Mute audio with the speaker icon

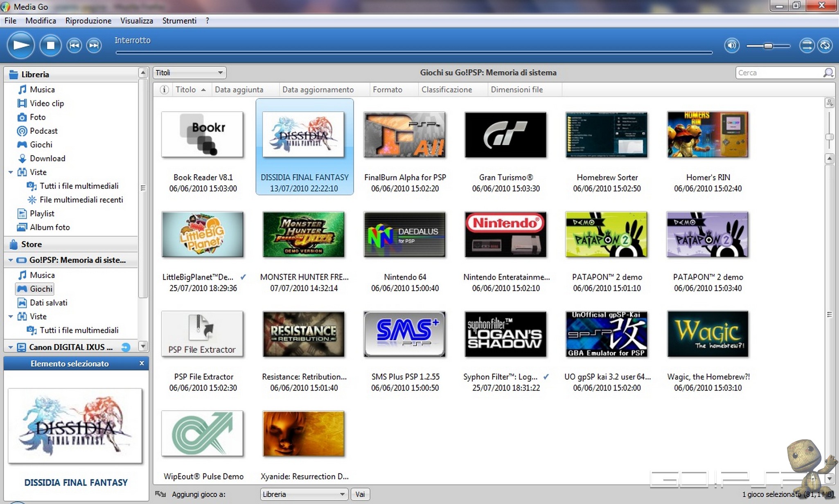point(732,45)
